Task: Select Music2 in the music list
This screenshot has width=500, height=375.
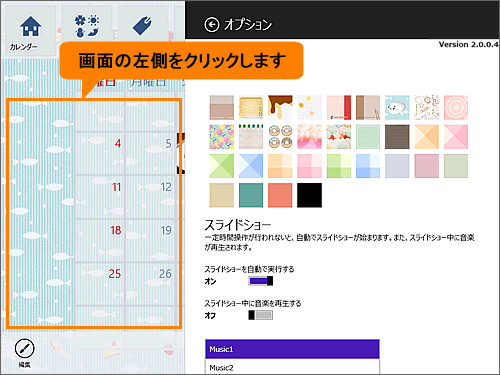Action: tap(292, 367)
